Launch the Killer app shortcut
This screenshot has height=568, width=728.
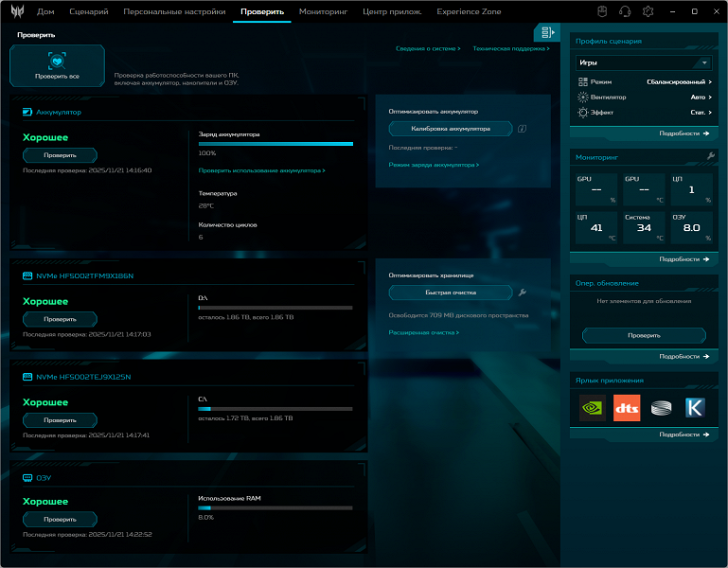(695, 408)
